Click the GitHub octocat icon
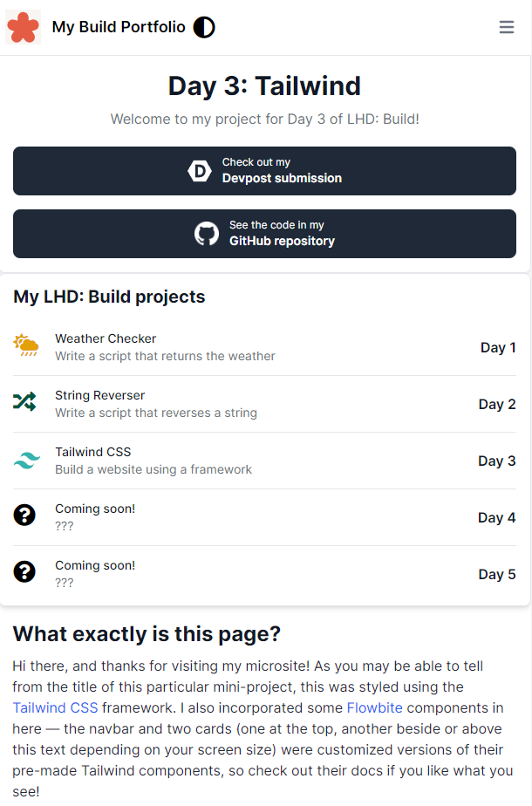 207,234
